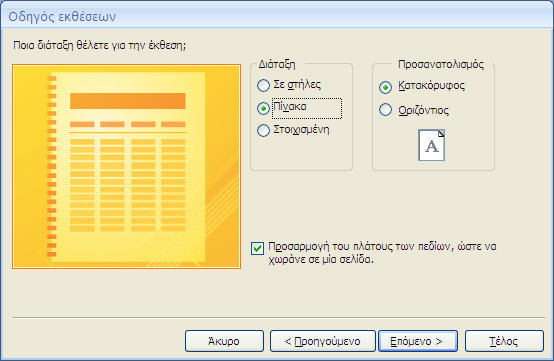Viewport: 554px width, 361px height.
Task: Choose the Πίνακα layout radio button
Action: click(263, 108)
